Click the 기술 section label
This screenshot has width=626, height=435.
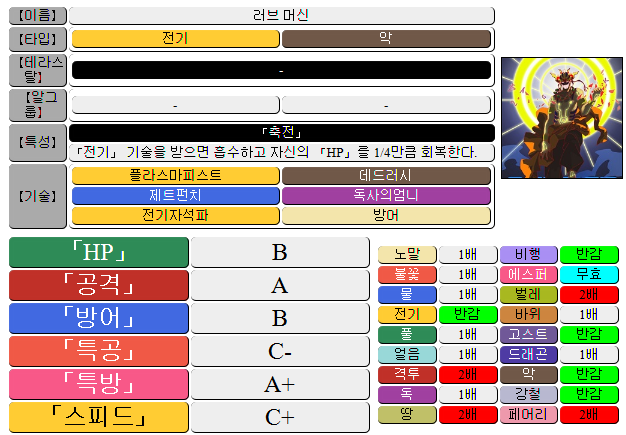pos(38,195)
